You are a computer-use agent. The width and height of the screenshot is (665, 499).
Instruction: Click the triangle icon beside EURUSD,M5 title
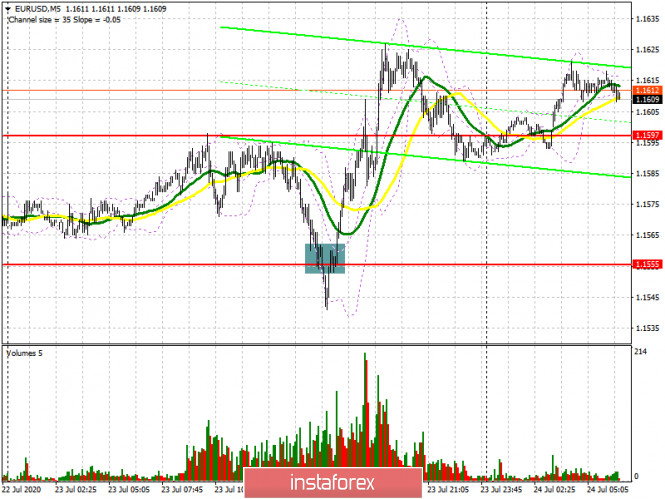point(6,7)
